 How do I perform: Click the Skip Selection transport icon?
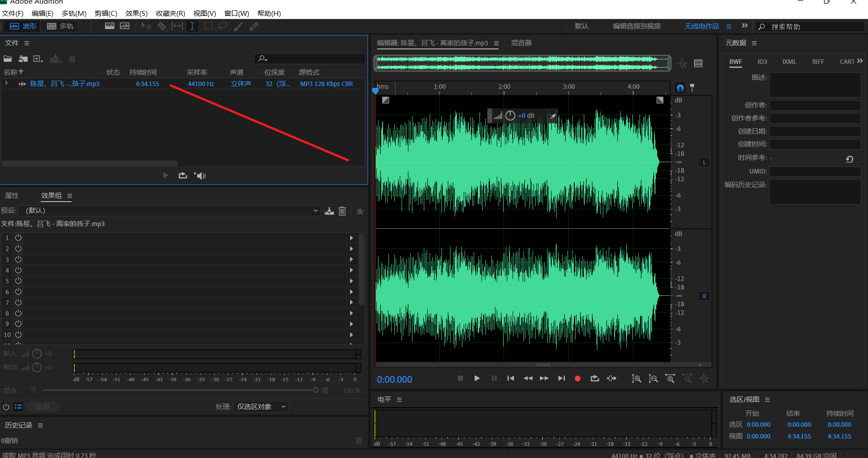(612, 378)
